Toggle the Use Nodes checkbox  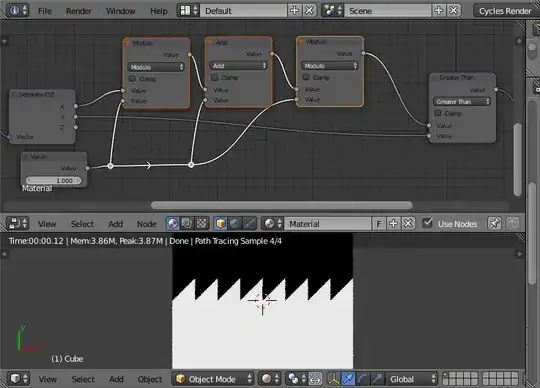click(x=427, y=223)
